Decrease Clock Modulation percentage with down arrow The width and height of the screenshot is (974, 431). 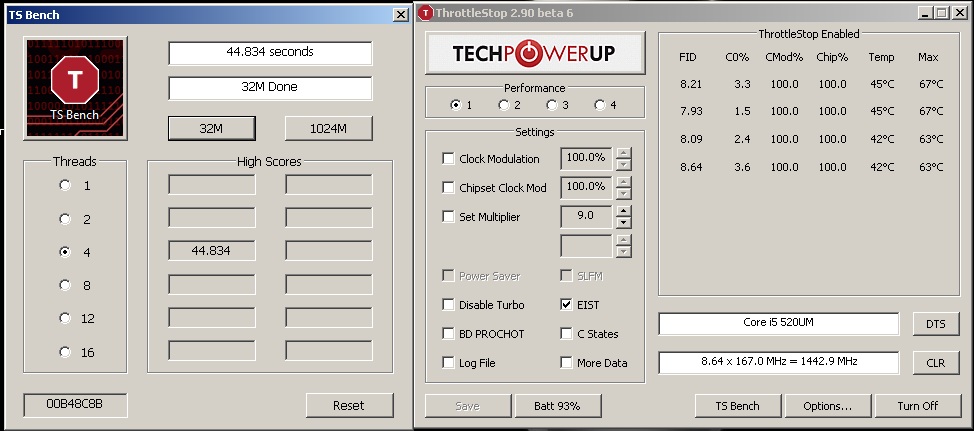coord(624,165)
